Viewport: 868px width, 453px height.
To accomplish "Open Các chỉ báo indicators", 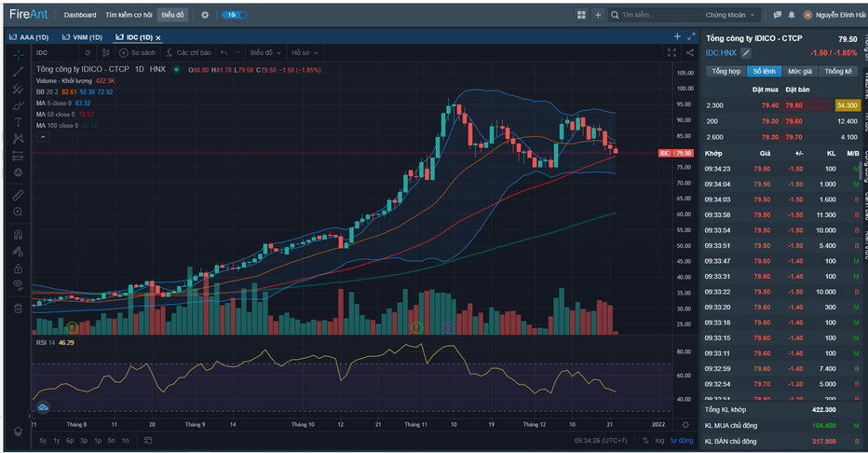I will pyautogui.click(x=188, y=53).
